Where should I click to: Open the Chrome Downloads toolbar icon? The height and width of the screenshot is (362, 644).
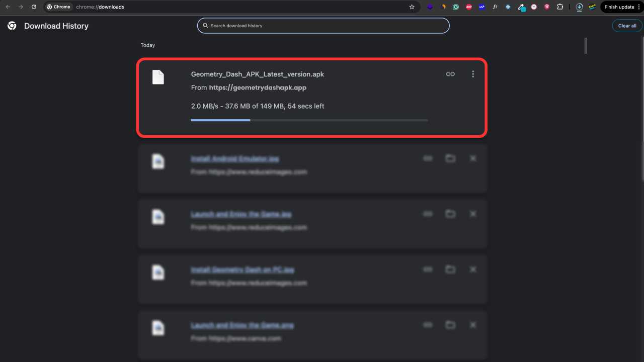tap(579, 7)
